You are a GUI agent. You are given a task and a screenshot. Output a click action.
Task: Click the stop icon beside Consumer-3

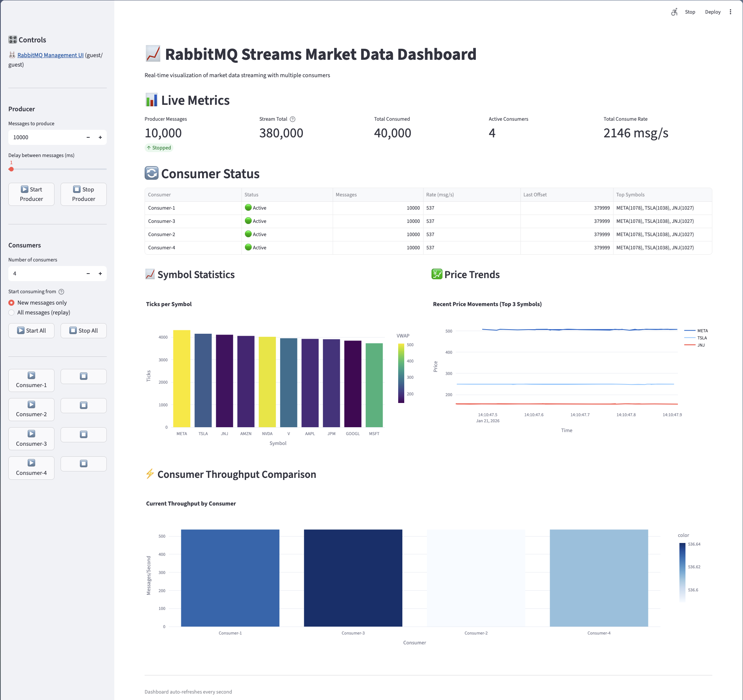pyautogui.click(x=83, y=434)
